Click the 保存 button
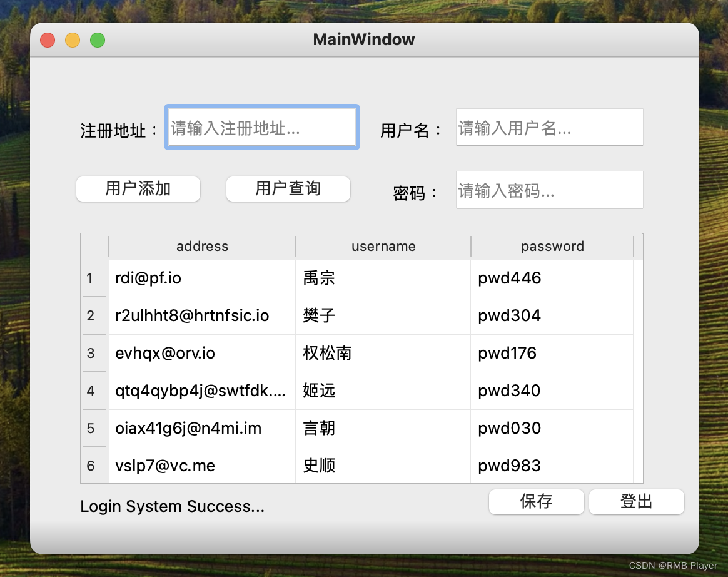This screenshot has height=577, width=728. click(x=536, y=501)
